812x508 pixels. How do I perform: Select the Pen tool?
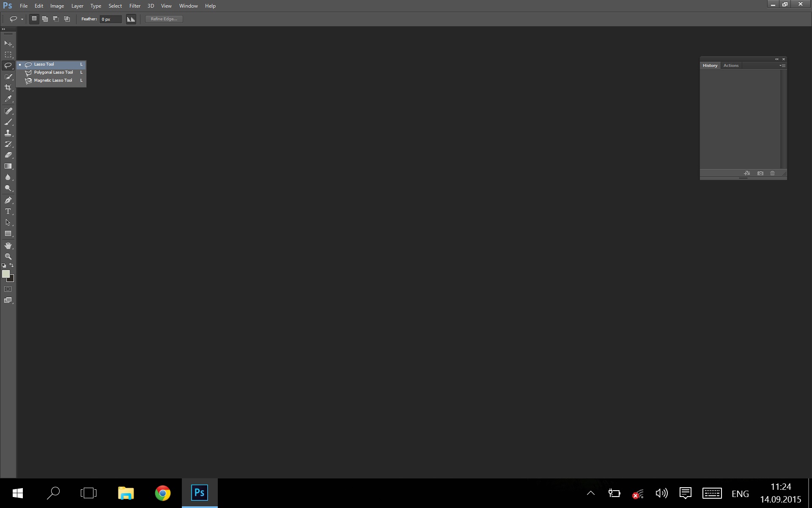(x=8, y=200)
